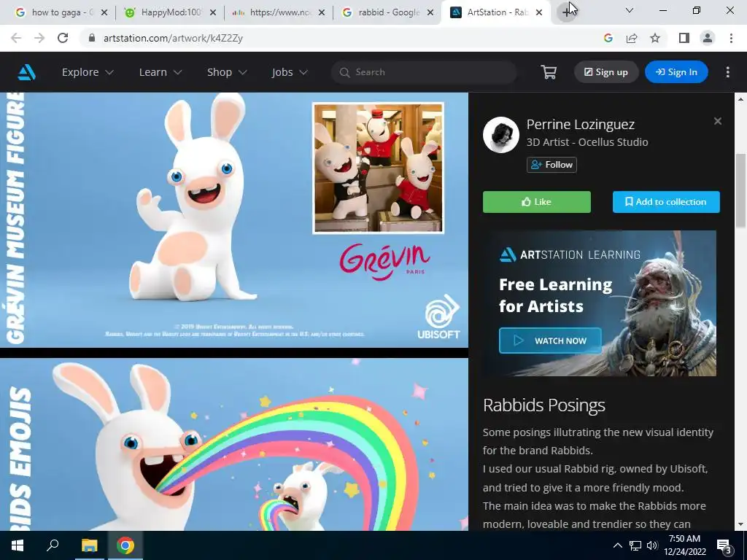Open a new browser tab
The height and width of the screenshot is (560, 747).
click(566, 12)
